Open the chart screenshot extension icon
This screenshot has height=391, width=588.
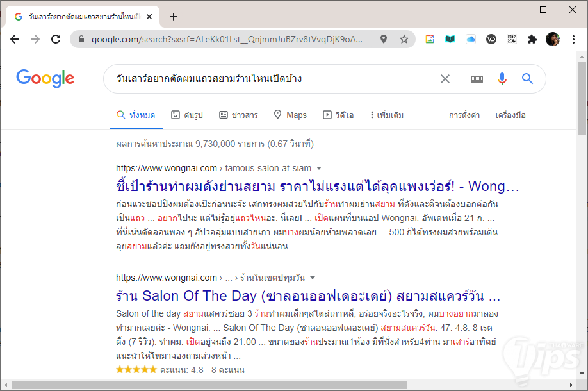[x=430, y=39]
